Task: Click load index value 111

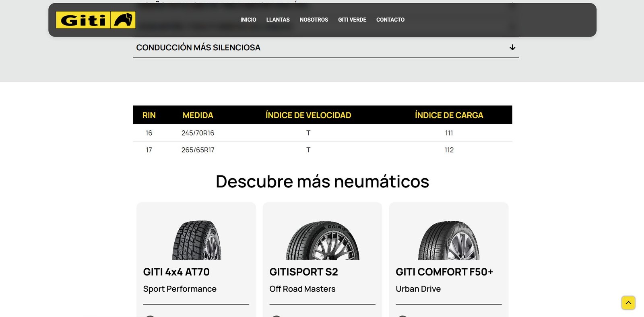Action: (449, 133)
